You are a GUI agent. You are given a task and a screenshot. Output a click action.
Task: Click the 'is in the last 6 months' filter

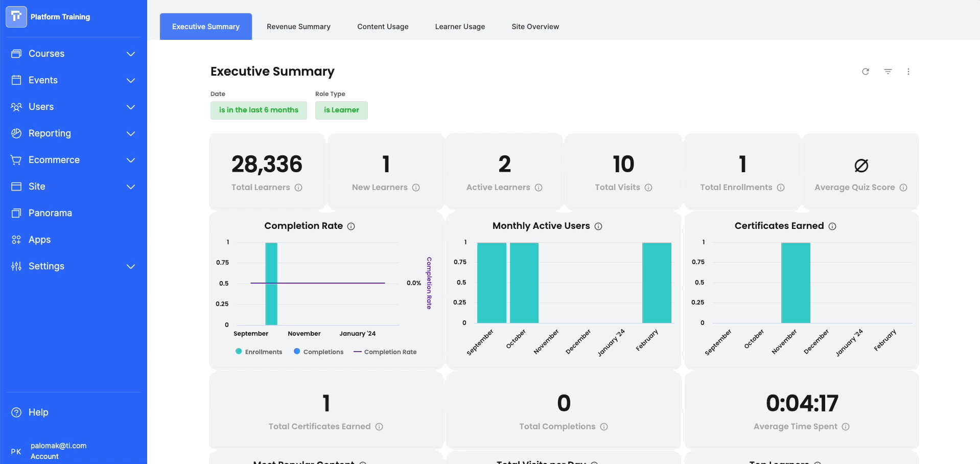[x=259, y=110]
